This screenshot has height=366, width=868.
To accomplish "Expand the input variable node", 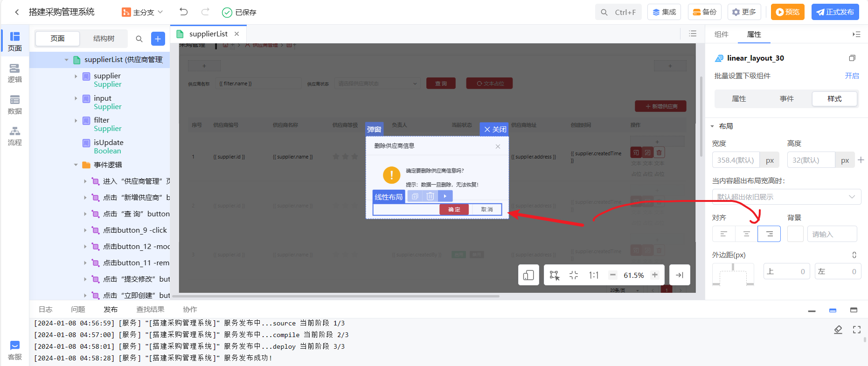I will pyautogui.click(x=76, y=98).
